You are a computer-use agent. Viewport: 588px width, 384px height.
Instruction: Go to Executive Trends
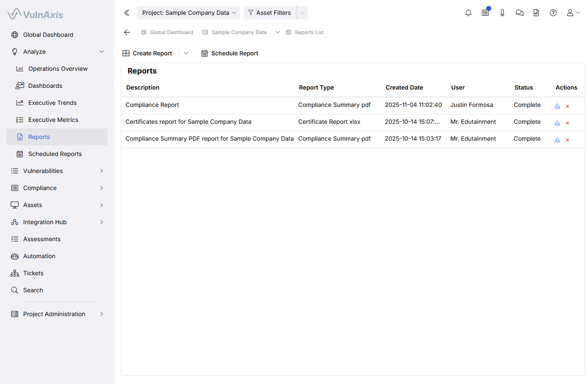point(52,103)
